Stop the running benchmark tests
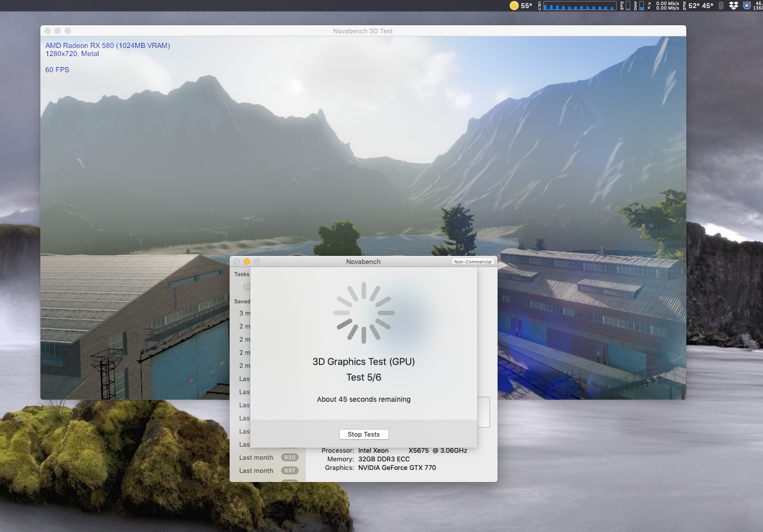The height and width of the screenshot is (532, 763). pos(363,434)
